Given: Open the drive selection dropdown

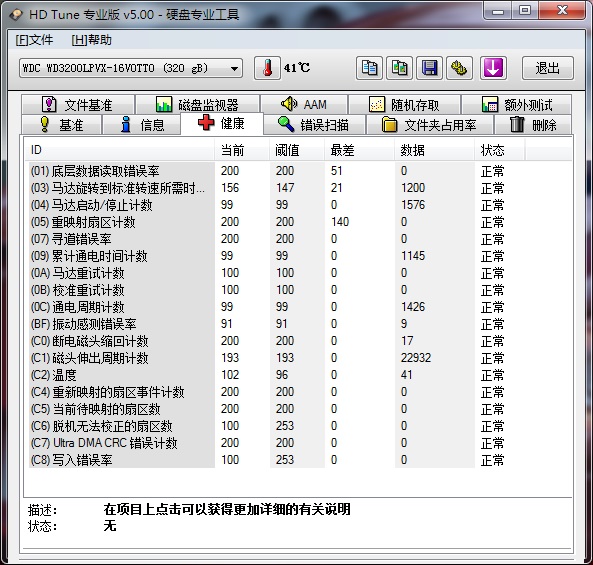Looking at the screenshot, I should point(131,68).
